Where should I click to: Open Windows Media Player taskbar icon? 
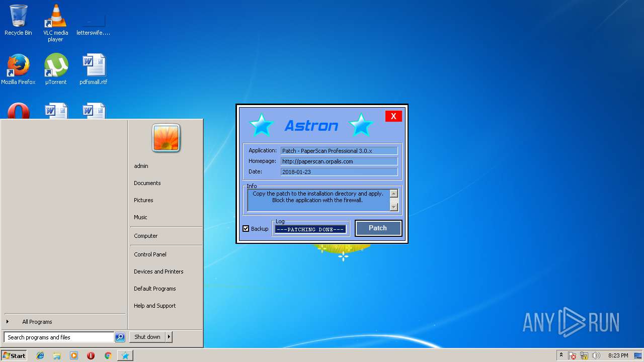[74, 355]
